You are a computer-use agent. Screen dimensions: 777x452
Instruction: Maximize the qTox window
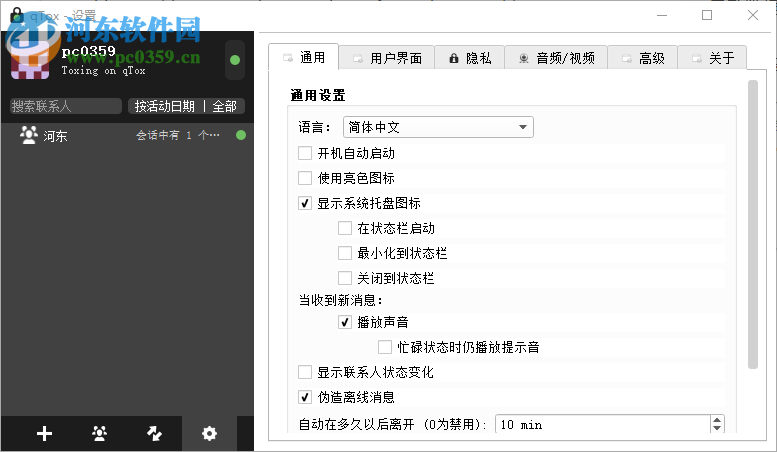coord(707,15)
